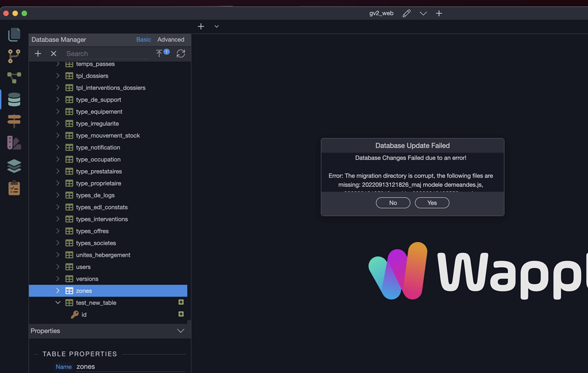Open the Routes panel via signpost icon
The image size is (588, 373).
14,120
